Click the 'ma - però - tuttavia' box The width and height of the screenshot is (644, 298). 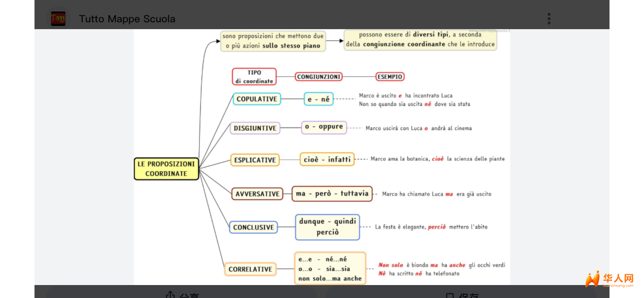(332, 194)
